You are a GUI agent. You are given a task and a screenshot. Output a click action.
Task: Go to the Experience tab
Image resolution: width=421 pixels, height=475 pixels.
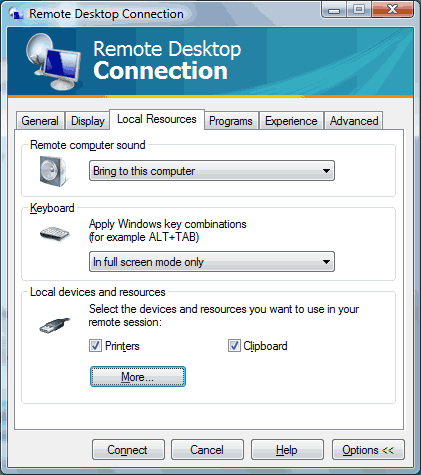pos(291,121)
